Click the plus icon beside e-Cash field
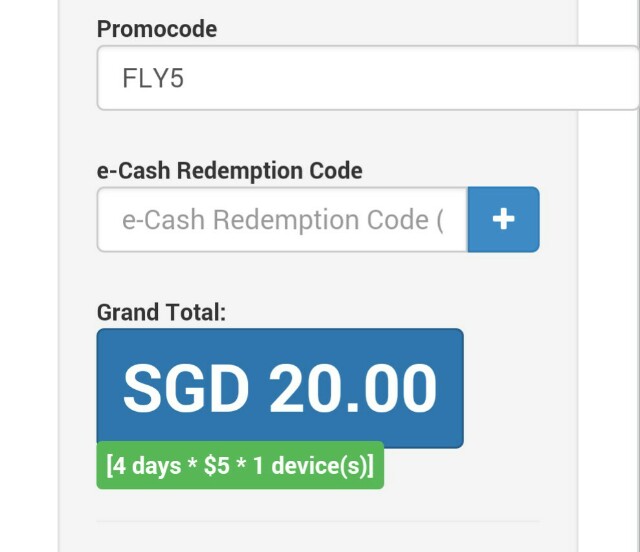 pos(503,220)
